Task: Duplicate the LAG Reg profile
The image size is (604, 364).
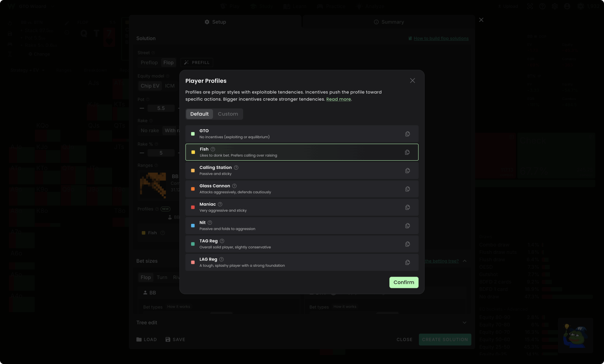Action: [407, 262]
